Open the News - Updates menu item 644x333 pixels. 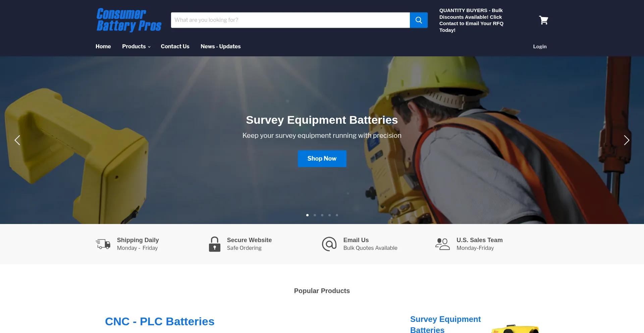point(220,46)
